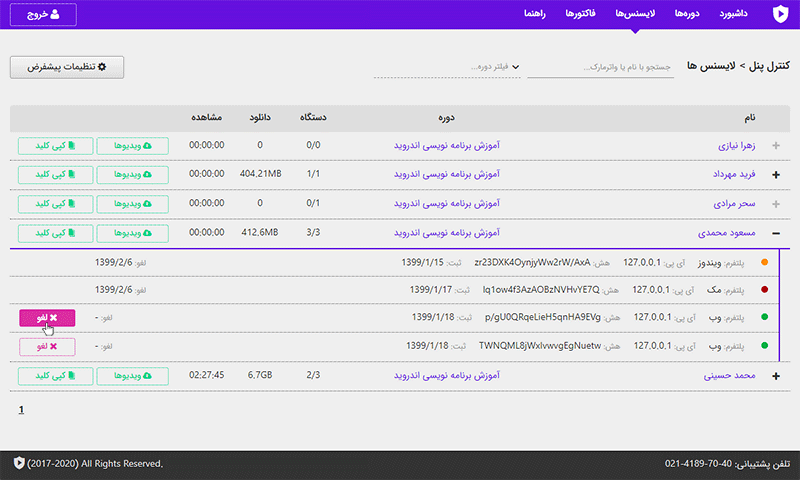The height and width of the screenshot is (480, 800).
Task: Click device count 2/3
Action: 313,375
